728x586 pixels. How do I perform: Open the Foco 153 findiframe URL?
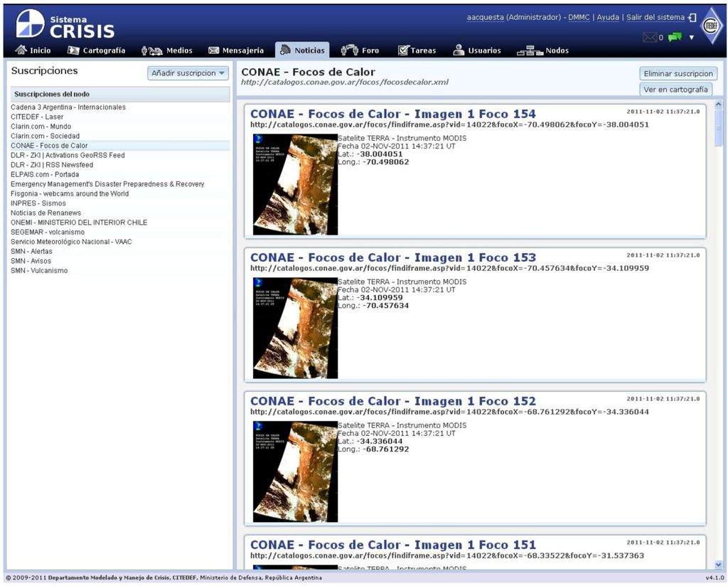point(449,268)
